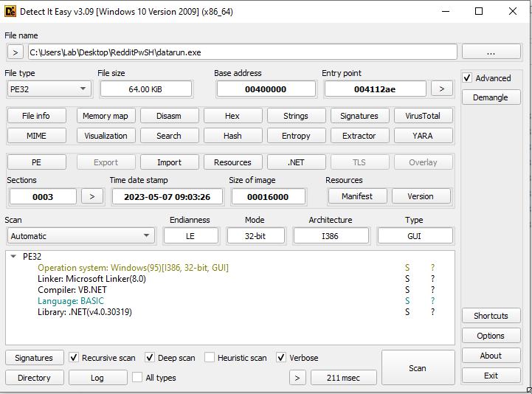Check the All types option
This screenshot has height=394, width=532.
(x=138, y=378)
